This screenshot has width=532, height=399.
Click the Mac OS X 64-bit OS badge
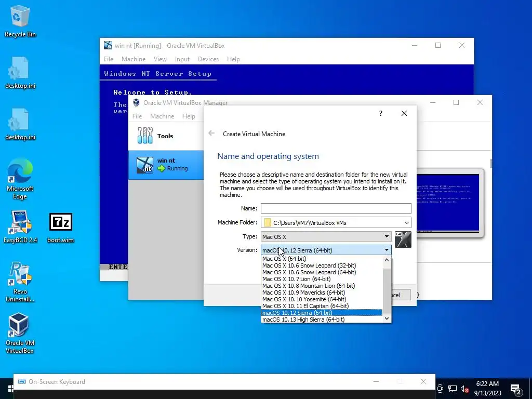tap(403, 240)
